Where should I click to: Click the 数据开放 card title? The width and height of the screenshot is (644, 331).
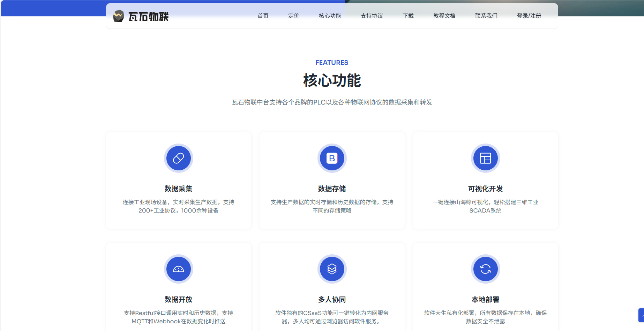click(x=179, y=300)
